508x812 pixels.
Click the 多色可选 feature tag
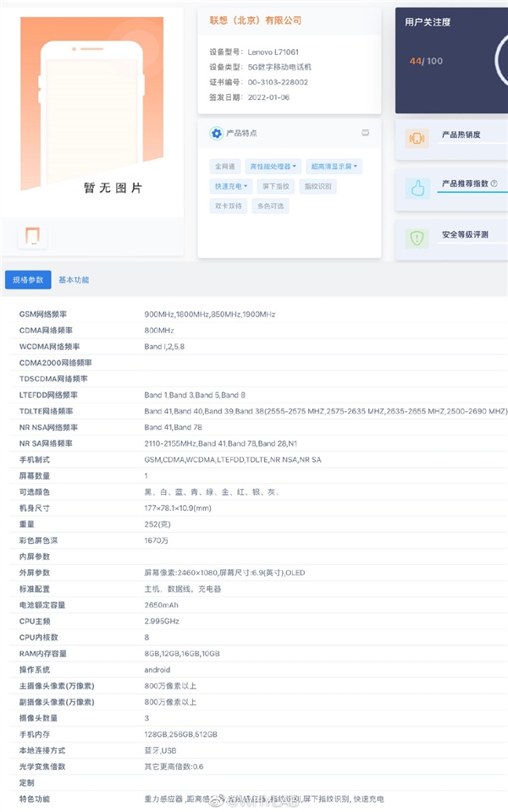[x=271, y=206]
